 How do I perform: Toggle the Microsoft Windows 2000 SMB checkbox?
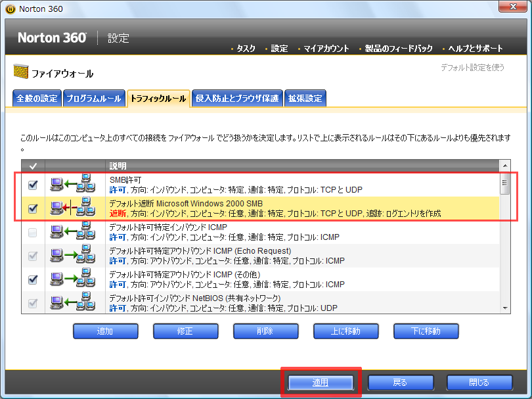tap(32, 209)
